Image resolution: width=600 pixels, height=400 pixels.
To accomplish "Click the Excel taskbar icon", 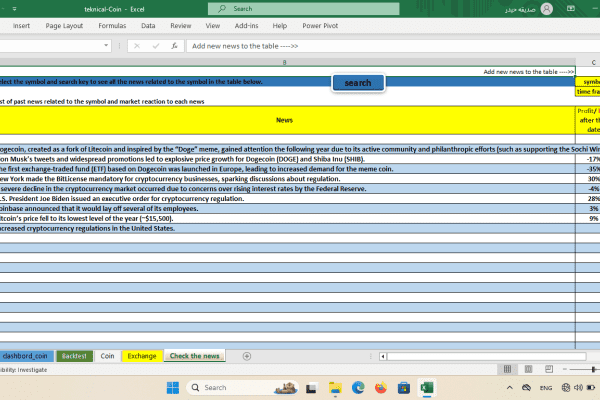I will point(427,388).
